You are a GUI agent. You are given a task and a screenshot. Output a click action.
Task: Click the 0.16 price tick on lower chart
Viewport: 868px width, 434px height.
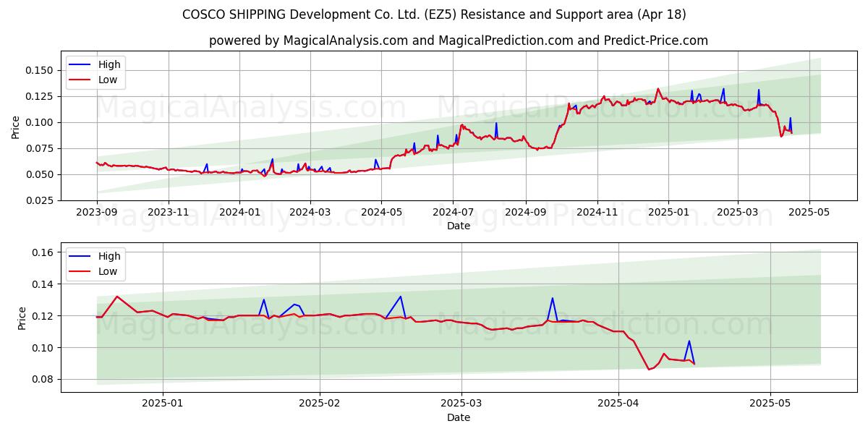[x=43, y=252]
